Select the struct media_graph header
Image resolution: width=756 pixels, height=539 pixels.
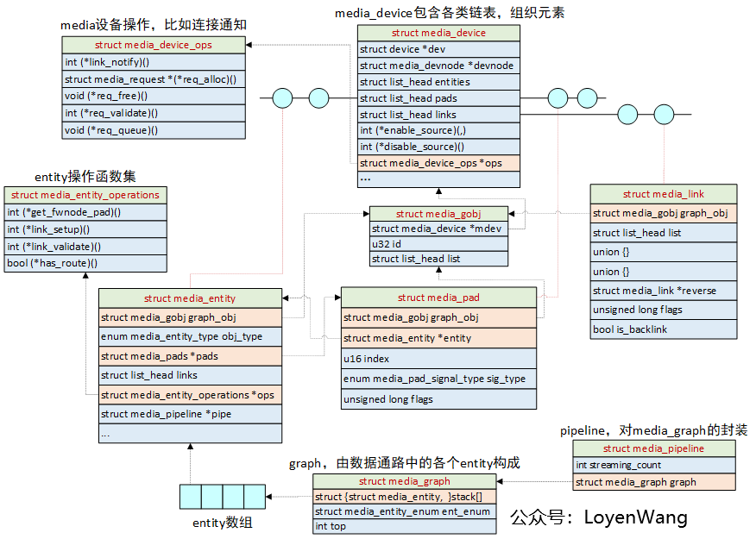tap(404, 481)
